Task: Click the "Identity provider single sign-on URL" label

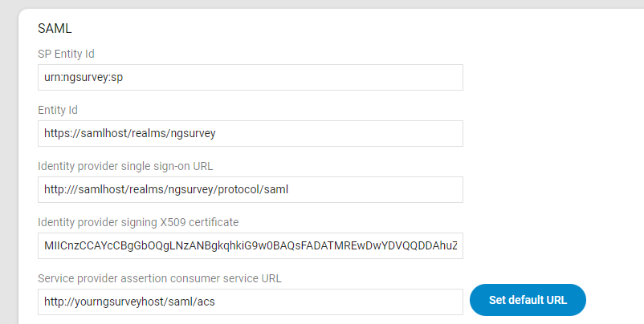Action: coord(130,166)
